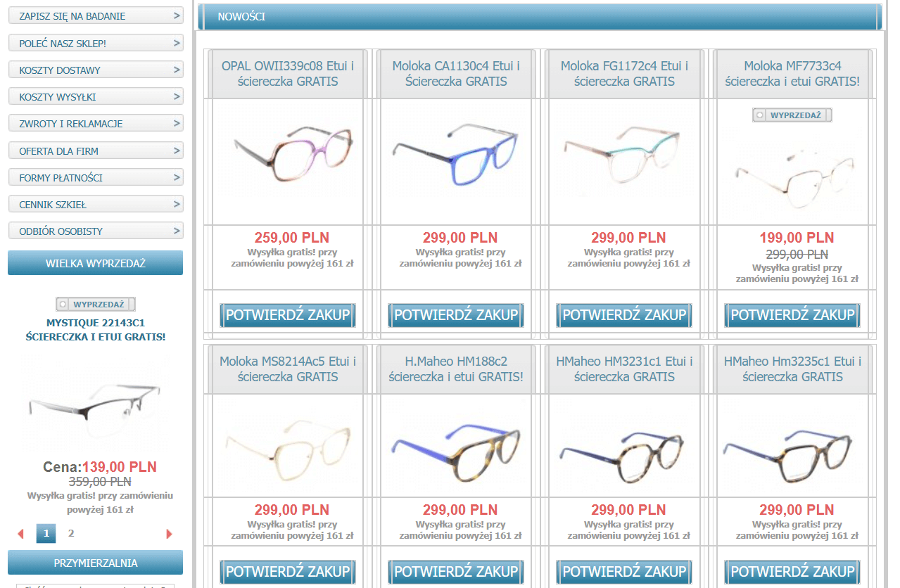Click crossed-out 299,00 PLN on Moloka MF7733c4

(797, 254)
